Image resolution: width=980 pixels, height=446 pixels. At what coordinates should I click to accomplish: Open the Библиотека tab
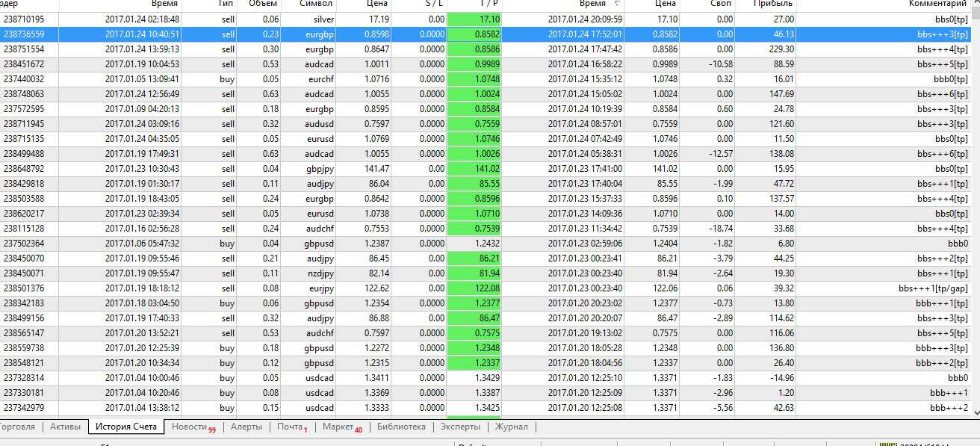[x=401, y=427]
